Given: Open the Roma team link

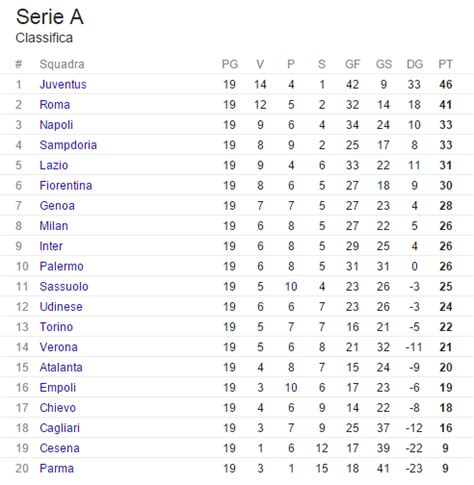Looking at the screenshot, I should pyautogui.click(x=55, y=105).
